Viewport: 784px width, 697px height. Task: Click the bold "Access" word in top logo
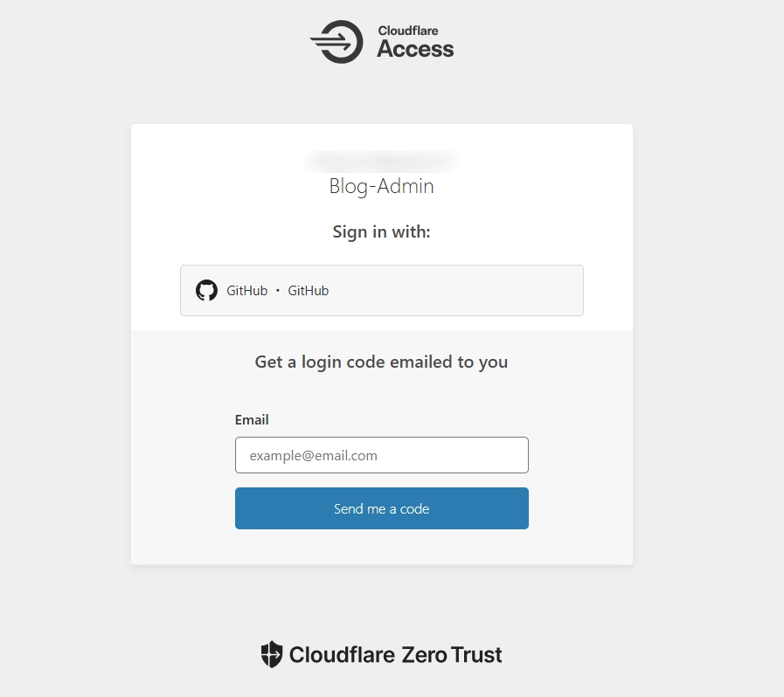click(415, 50)
